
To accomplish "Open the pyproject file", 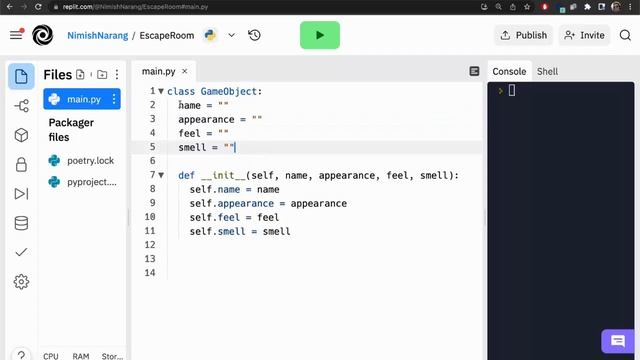I will [82, 182].
